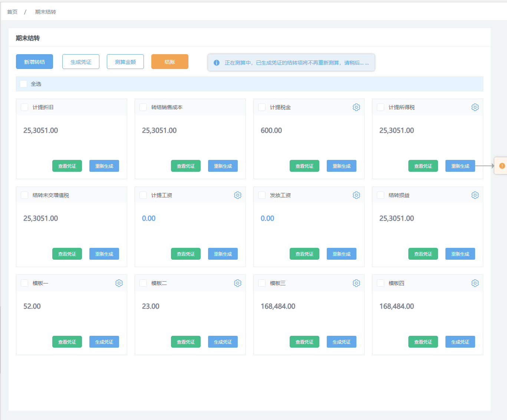This screenshot has width=507, height=420.
Task: Open settings gear for 发放工资 card
Action: pyautogui.click(x=356, y=195)
